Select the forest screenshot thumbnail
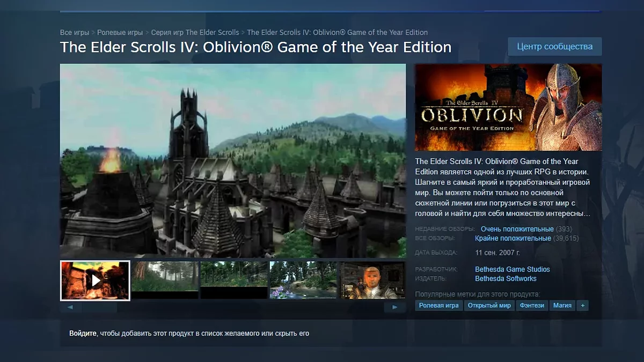 (x=165, y=280)
